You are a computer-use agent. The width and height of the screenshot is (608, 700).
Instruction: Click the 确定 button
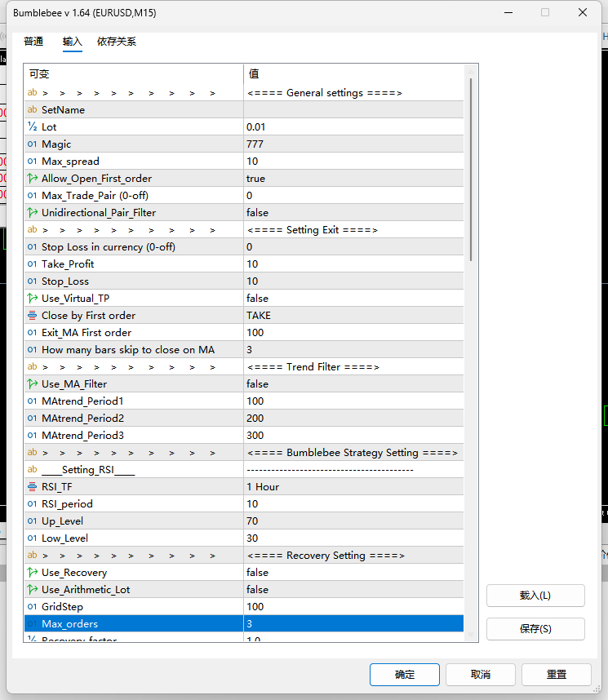point(405,675)
